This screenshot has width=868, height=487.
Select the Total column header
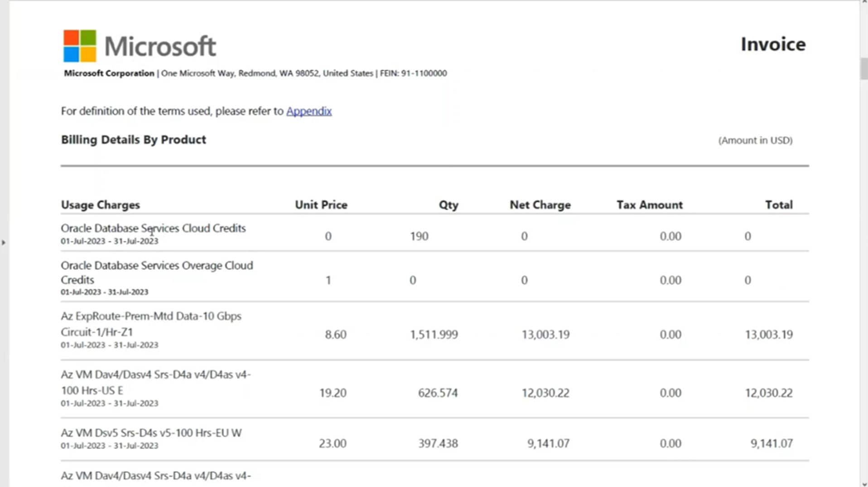779,205
